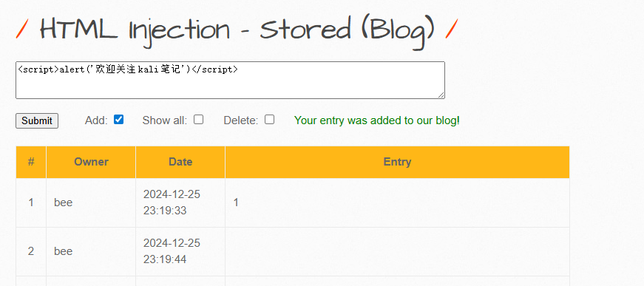Tick the Delete checkbox

[x=269, y=120]
